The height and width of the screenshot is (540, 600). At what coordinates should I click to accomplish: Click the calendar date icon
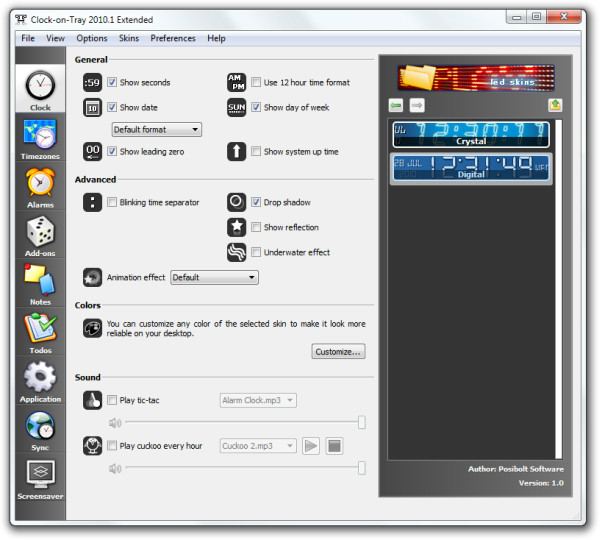[93, 108]
